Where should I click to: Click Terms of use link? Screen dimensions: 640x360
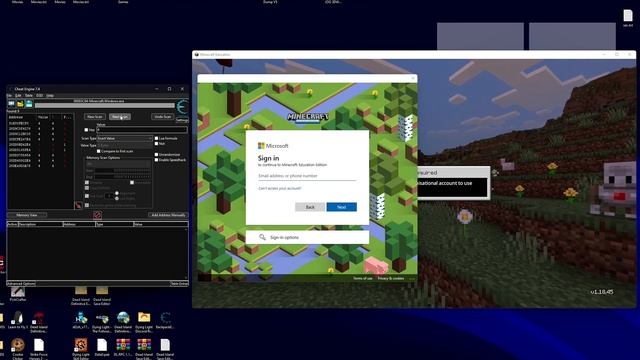[x=362, y=278]
